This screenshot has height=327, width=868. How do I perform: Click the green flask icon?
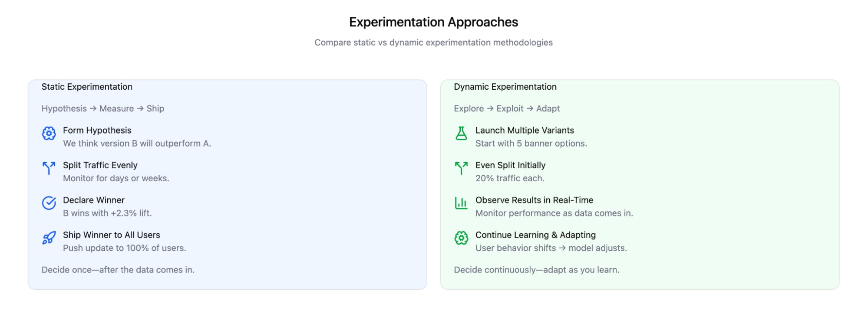pos(461,133)
